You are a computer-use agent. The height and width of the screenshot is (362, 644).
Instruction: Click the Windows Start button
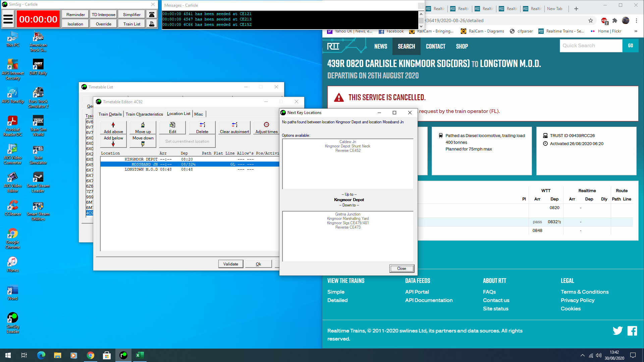tap(8, 355)
